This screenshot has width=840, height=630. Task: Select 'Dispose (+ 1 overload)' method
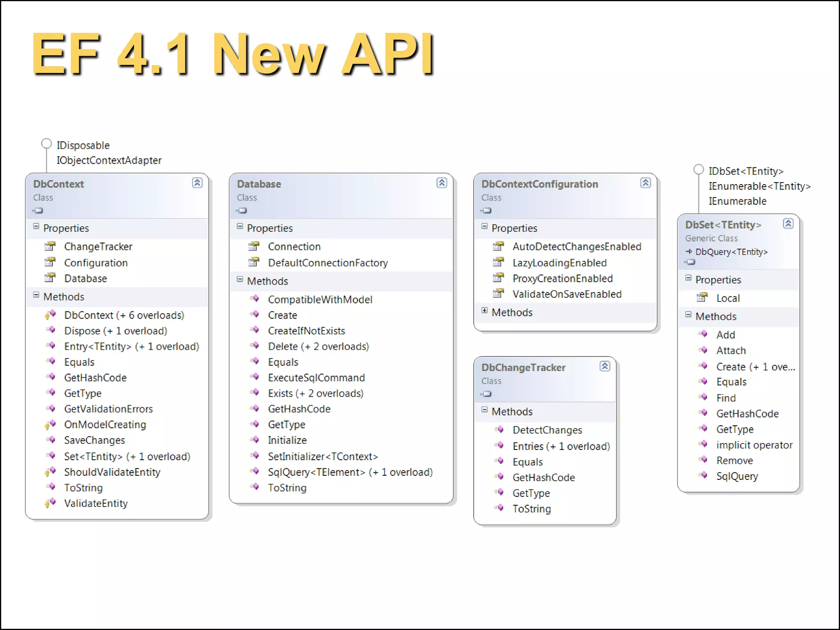[x=116, y=331]
